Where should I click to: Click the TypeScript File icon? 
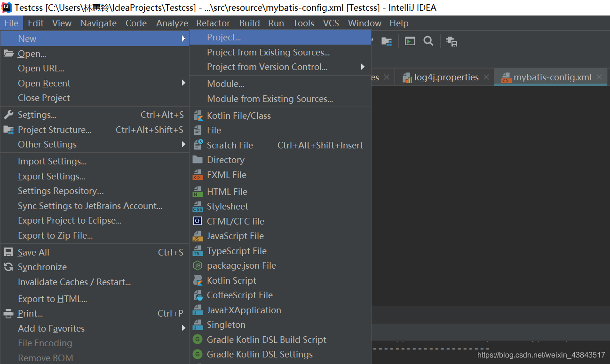[198, 251]
